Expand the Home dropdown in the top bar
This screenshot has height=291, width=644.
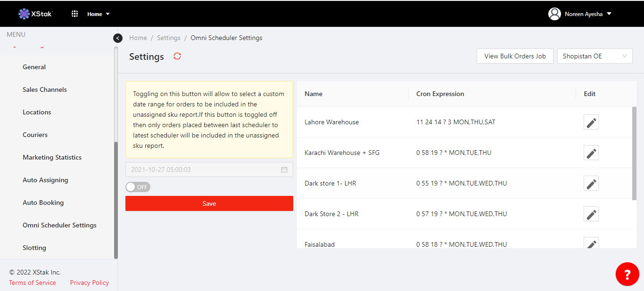tap(98, 14)
